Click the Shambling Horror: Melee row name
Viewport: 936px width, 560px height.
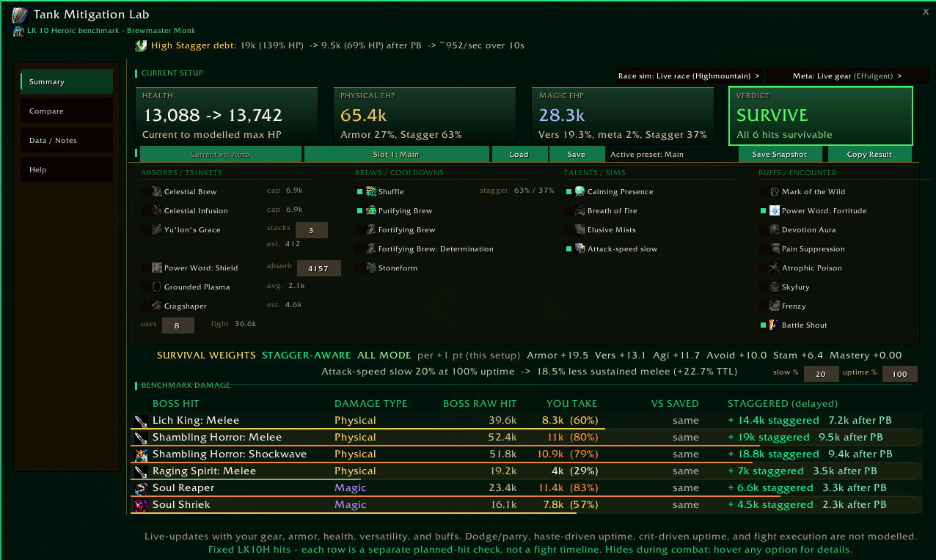click(x=217, y=438)
